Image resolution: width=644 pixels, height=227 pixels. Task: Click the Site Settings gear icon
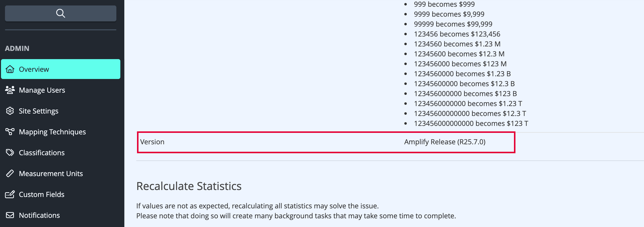(10, 111)
